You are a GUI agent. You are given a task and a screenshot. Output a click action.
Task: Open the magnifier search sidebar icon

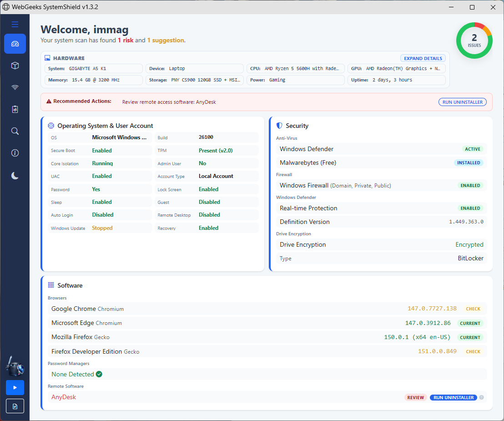point(15,131)
